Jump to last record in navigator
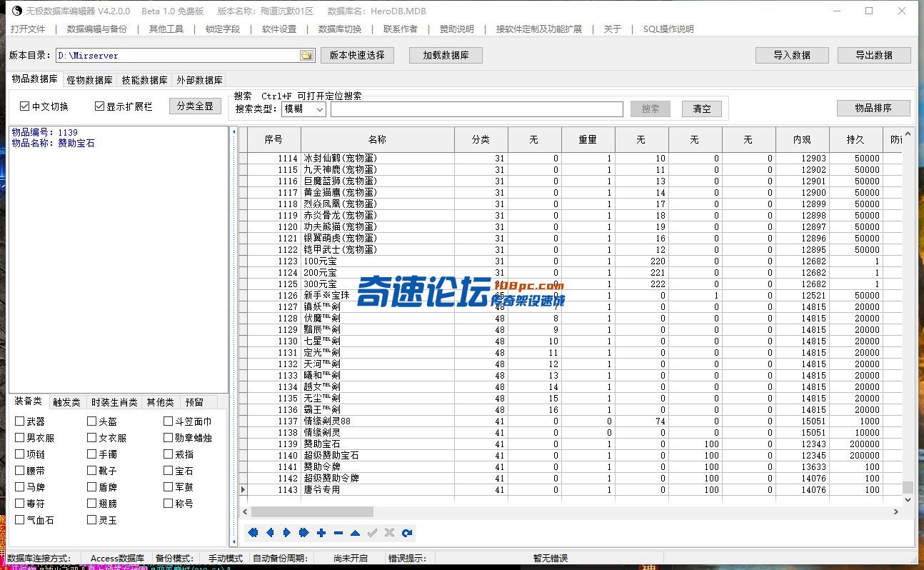 tap(304, 533)
